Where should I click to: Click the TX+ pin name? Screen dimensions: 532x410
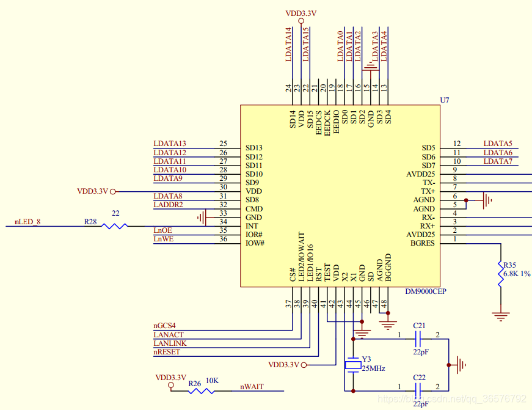coord(428,191)
